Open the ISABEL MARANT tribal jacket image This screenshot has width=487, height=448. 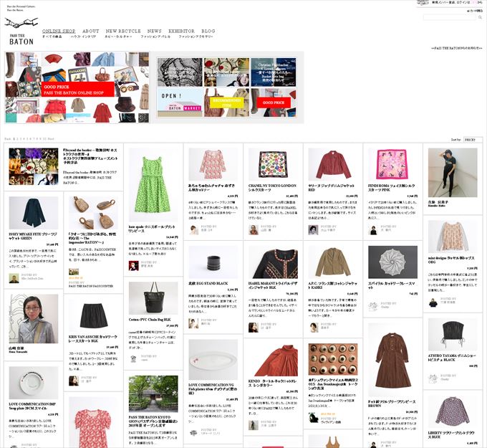[x=273, y=262]
